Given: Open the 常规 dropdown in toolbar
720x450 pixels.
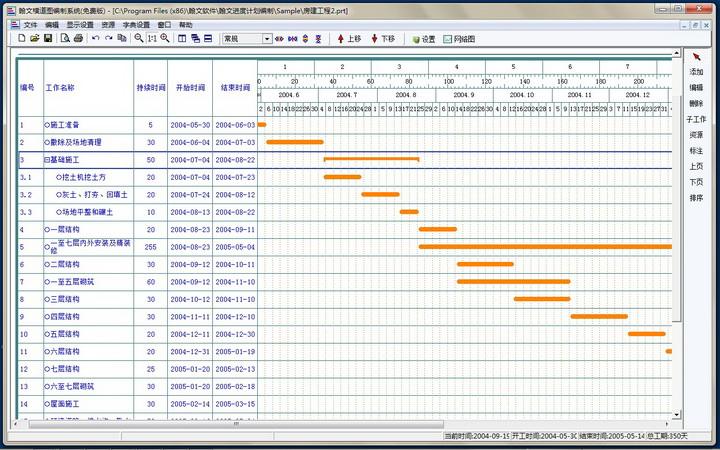Looking at the screenshot, I should 267,39.
